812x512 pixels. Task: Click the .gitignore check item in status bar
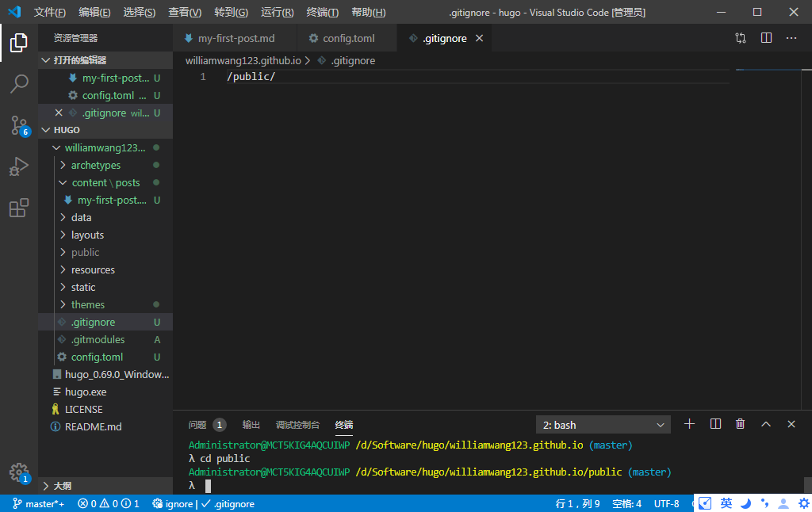[x=228, y=504]
